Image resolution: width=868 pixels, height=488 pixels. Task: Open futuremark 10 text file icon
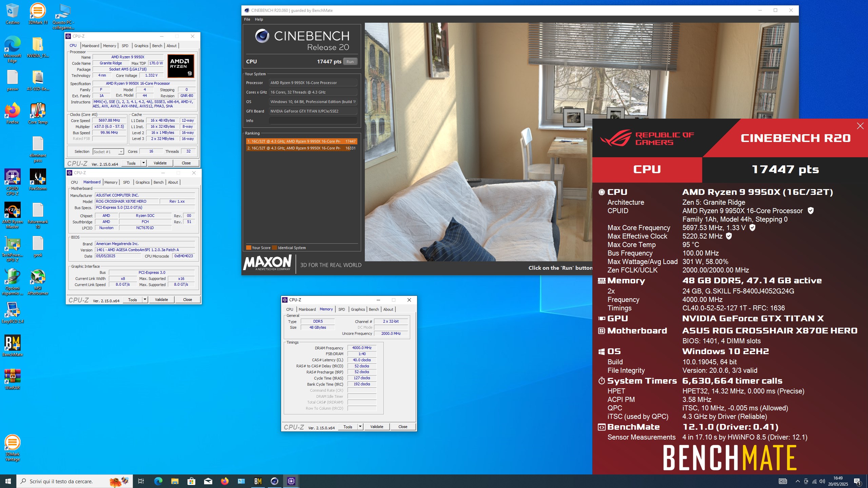(38, 216)
